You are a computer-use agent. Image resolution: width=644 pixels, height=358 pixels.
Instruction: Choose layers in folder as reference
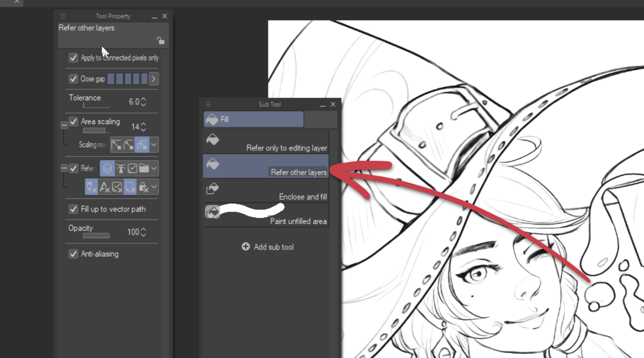click(144, 168)
